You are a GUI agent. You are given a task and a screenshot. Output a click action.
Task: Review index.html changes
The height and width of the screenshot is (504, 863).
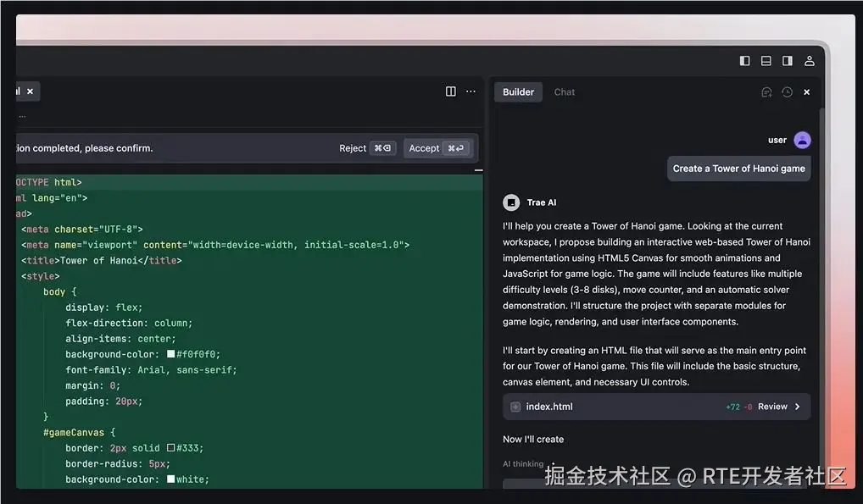click(772, 407)
